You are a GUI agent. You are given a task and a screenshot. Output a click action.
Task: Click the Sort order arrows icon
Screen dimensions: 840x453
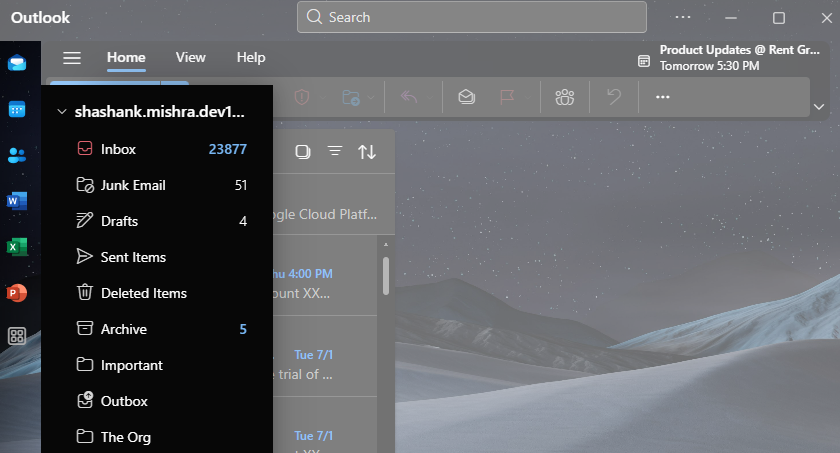click(367, 152)
